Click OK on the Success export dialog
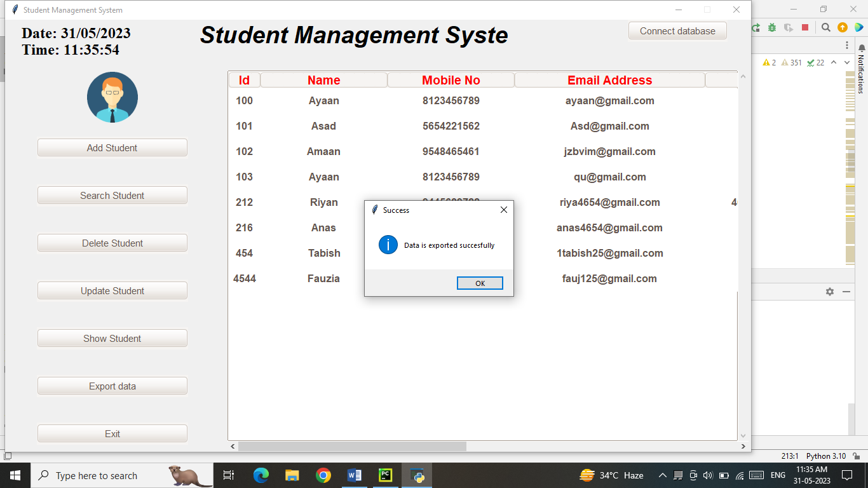Screen dimensions: 868x488 point(480,283)
